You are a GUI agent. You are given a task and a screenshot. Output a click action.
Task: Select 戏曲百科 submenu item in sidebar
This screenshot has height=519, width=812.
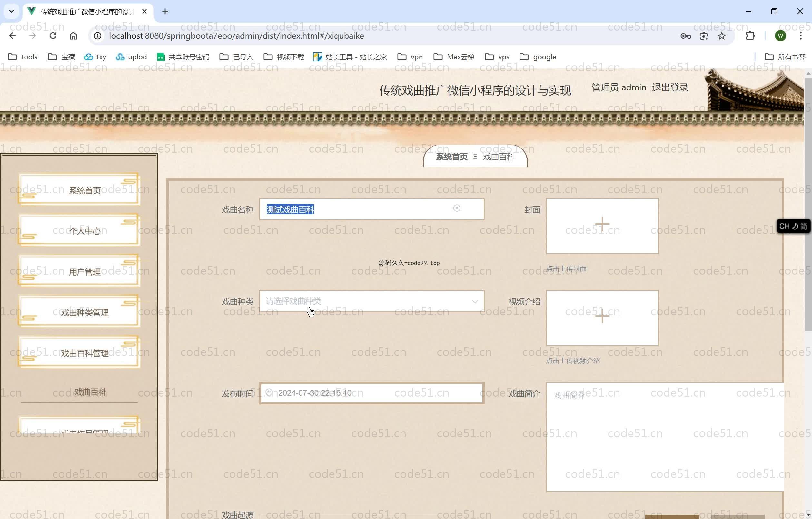pos(90,392)
